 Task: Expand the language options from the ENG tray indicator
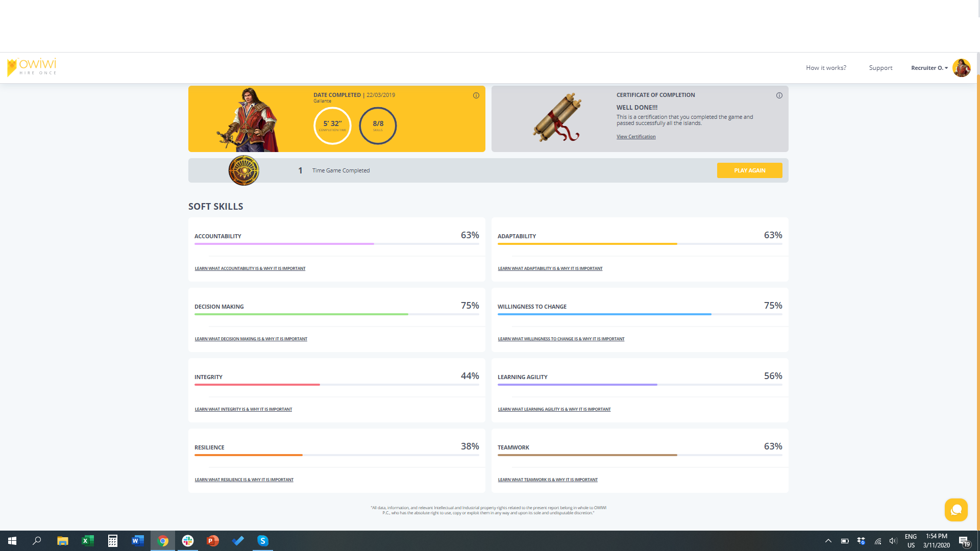coord(911,541)
